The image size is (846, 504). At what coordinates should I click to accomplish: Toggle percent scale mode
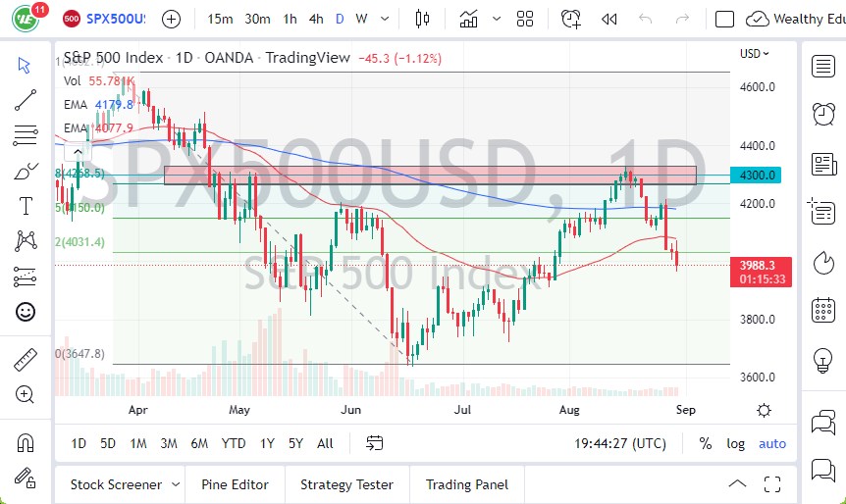705,443
